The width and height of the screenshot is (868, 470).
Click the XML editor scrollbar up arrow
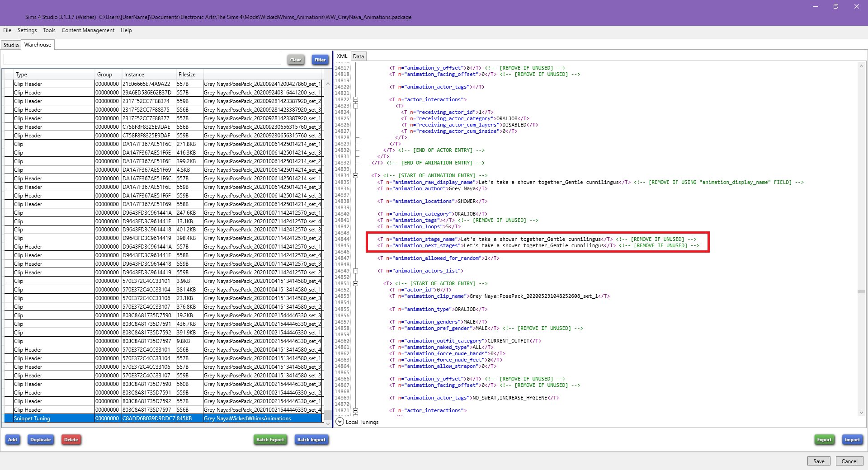pyautogui.click(x=861, y=66)
